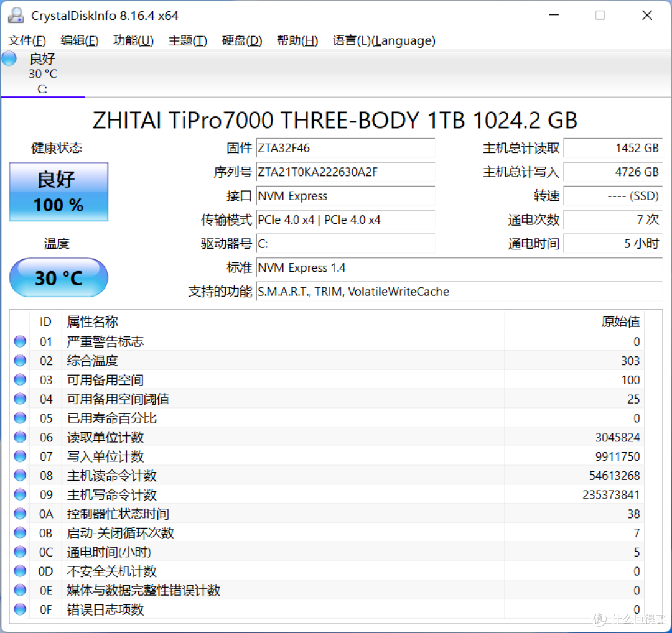Screen dimensions: 672x633
Task: Open the 功能(U) menu
Action: coord(133,40)
